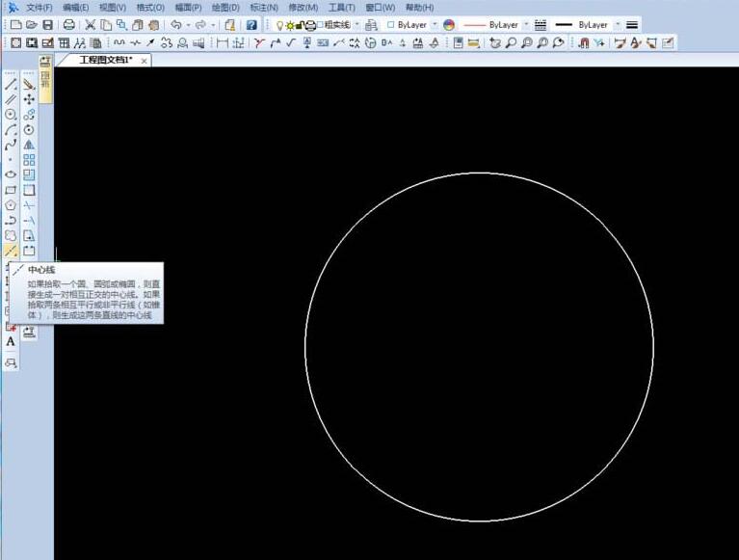
Task: Click the Redo arrow icon
Action: pyautogui.click(x=200, y=24)
